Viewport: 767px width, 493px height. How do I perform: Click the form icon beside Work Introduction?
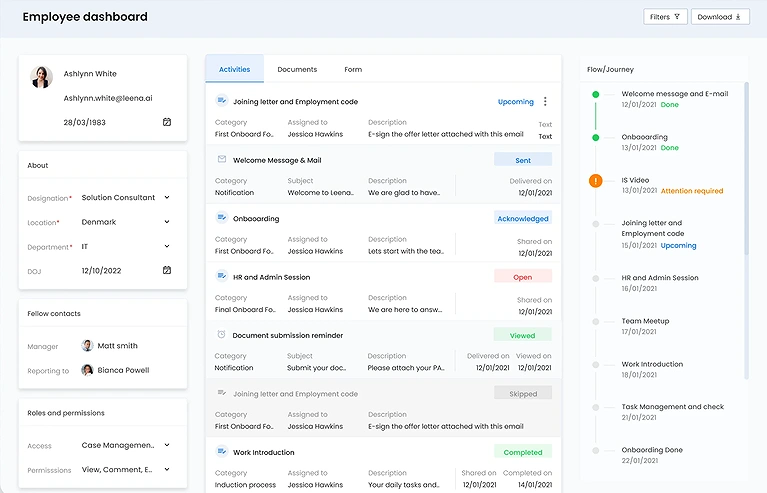pyautogui.click(x=222, y=451)
